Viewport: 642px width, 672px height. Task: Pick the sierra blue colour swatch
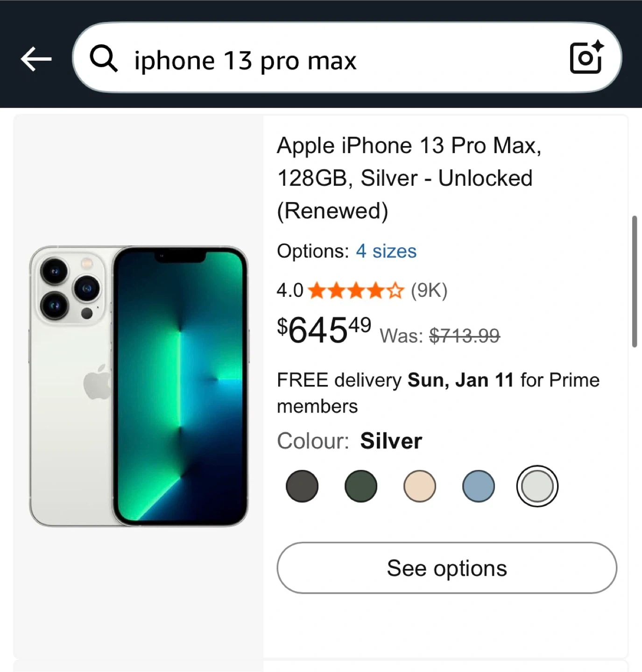click(x=479, y=486)
